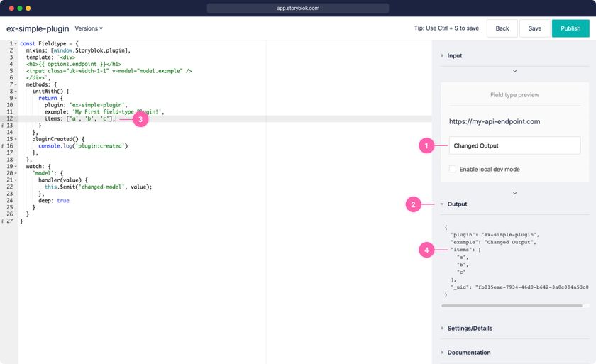Click "items" line in JSON output

[x=465, y=250]
